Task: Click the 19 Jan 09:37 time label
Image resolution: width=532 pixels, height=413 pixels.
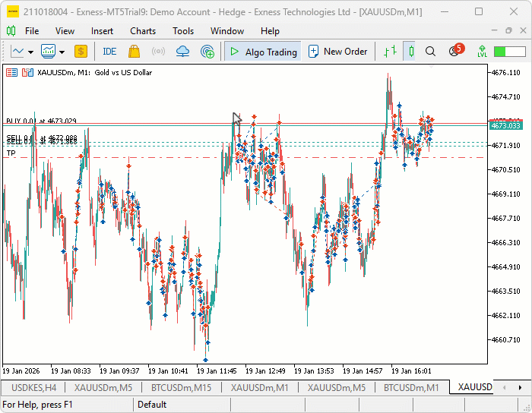Action: (x=119, y=371)
